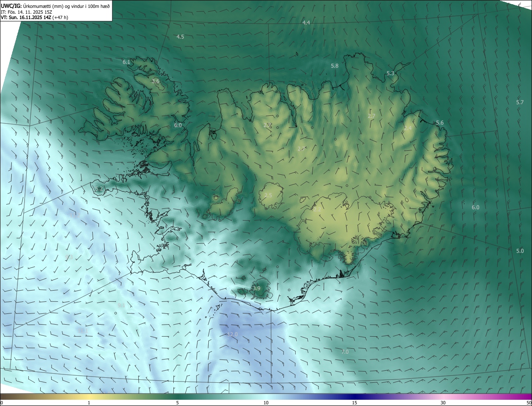Image resolution: width=532 pixels, height=406 pixels.
Task: Click the 10 tick on the color scale
Action: tap(266, 403)
